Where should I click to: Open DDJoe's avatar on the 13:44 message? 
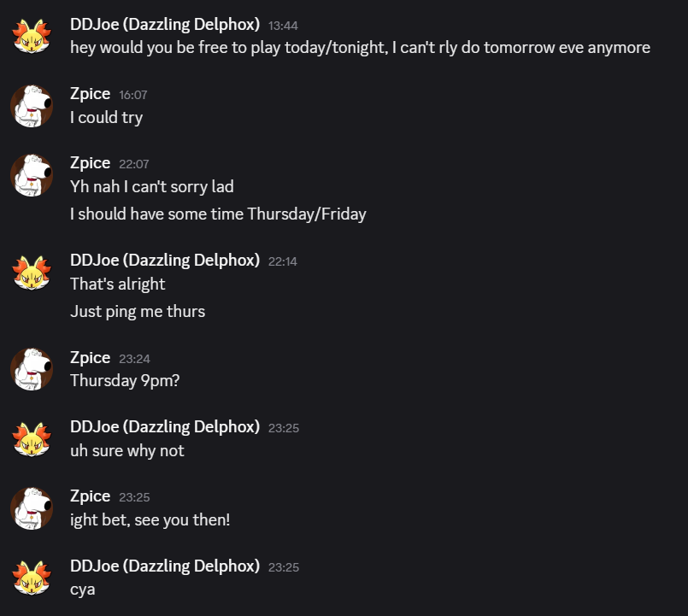32,37
